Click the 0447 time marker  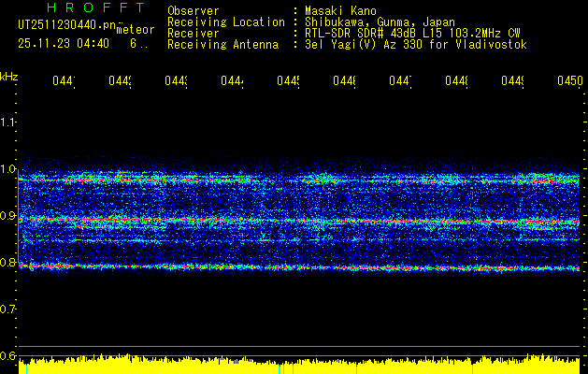(400, 81)
